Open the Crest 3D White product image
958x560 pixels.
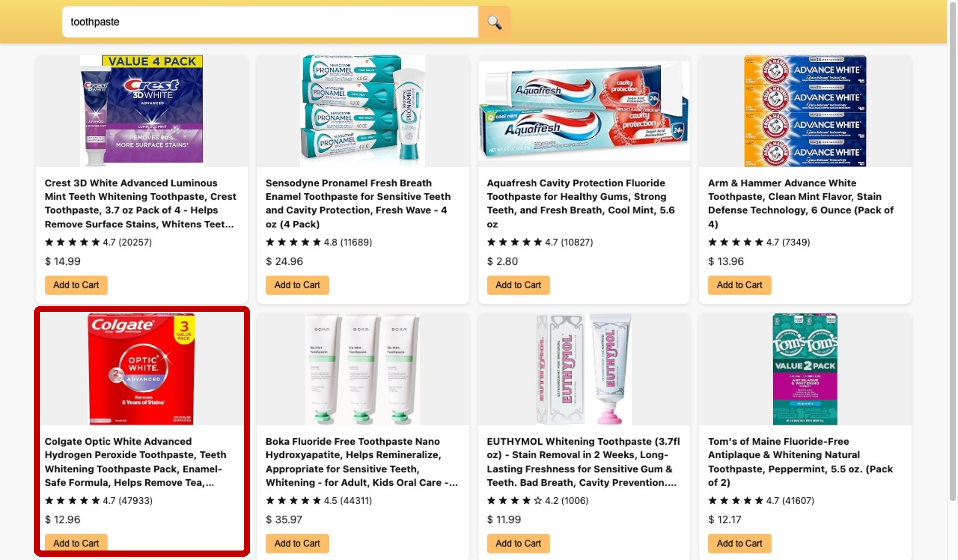pos(142,111)
